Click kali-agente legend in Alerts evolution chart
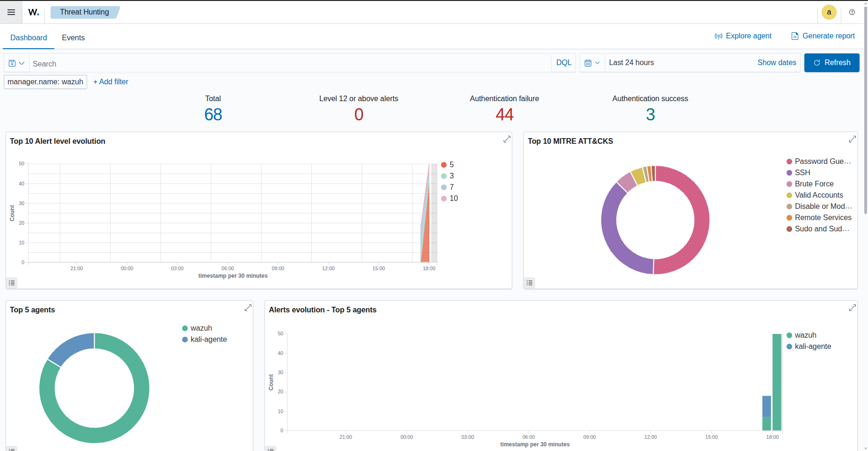Image resolution: width=868 pixels, height=451 pixels. coord(809,347)
